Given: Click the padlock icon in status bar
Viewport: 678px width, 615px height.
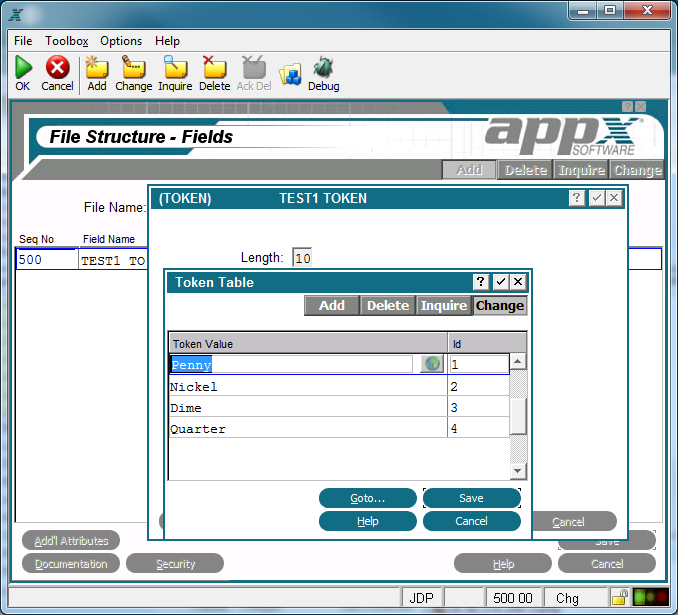Looking at the screenshot, I should click(620, 598).
